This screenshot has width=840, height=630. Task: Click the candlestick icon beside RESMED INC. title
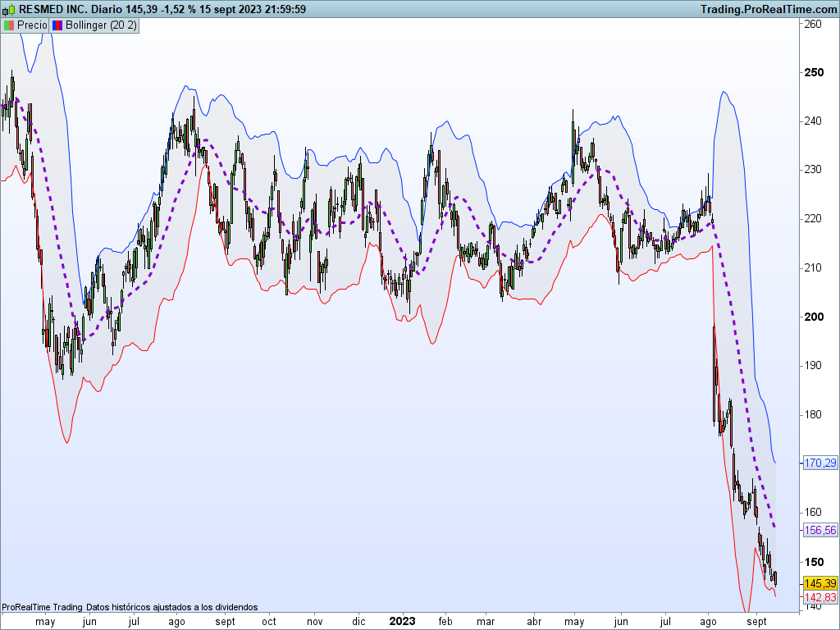click(8, 9)
